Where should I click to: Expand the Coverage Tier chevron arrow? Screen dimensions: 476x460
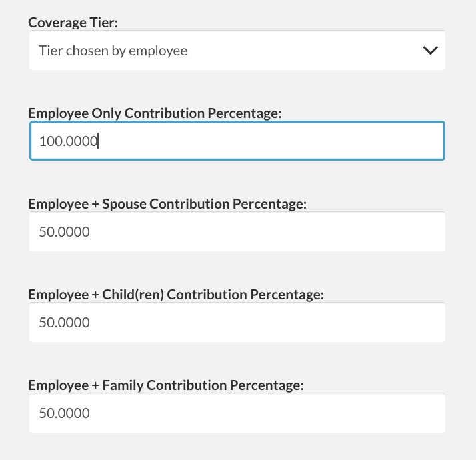(431, 51)
